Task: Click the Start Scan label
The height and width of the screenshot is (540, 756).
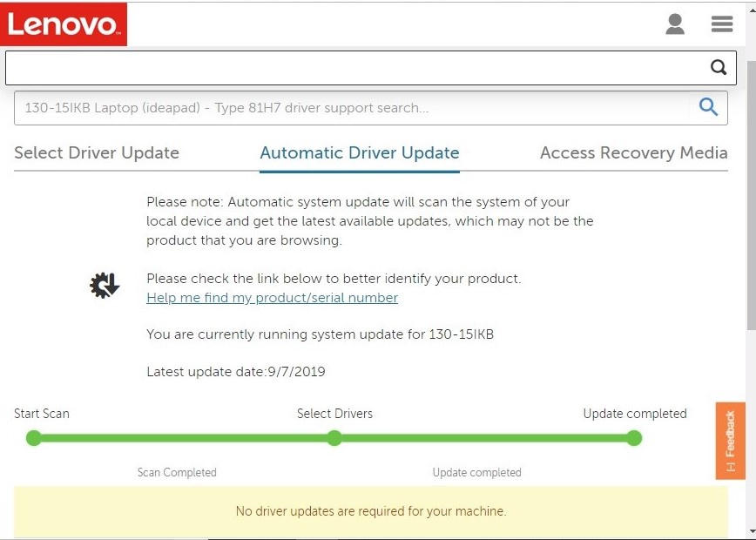Action: tap(42, 414)
